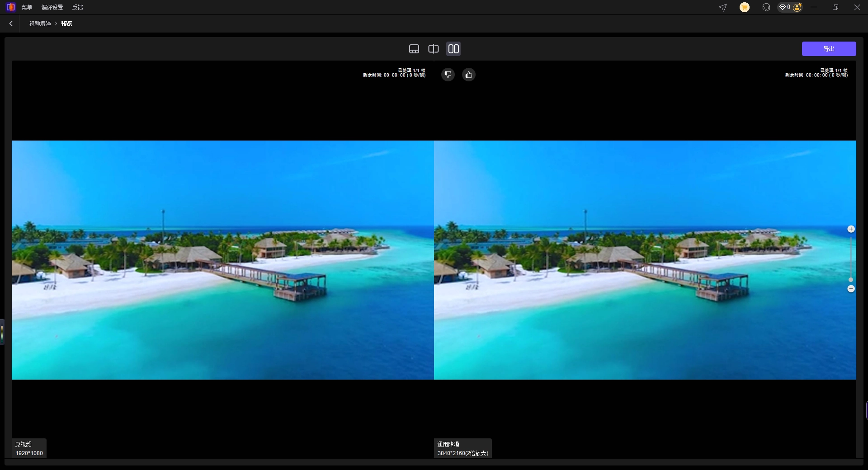Screen dimensions: 868x470
Task: Click the thumbs-up feedback icon
Action: (x=469, y=75)
